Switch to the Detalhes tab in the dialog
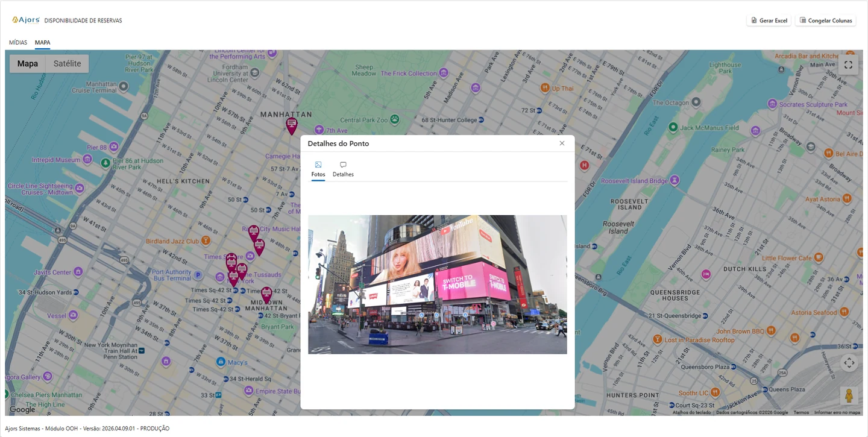The height and width of the screenshot is (437, 868). point(343,169)
